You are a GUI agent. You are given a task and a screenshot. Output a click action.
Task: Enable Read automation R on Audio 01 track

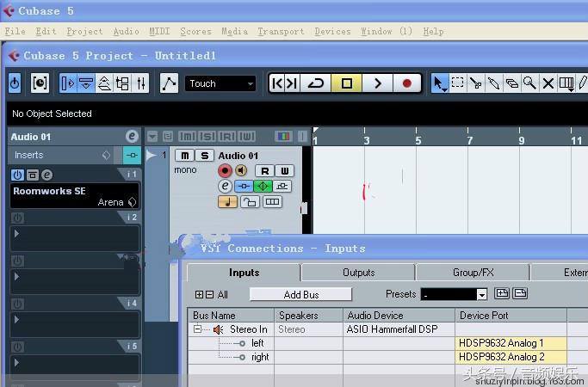click(x=265, y=171)
